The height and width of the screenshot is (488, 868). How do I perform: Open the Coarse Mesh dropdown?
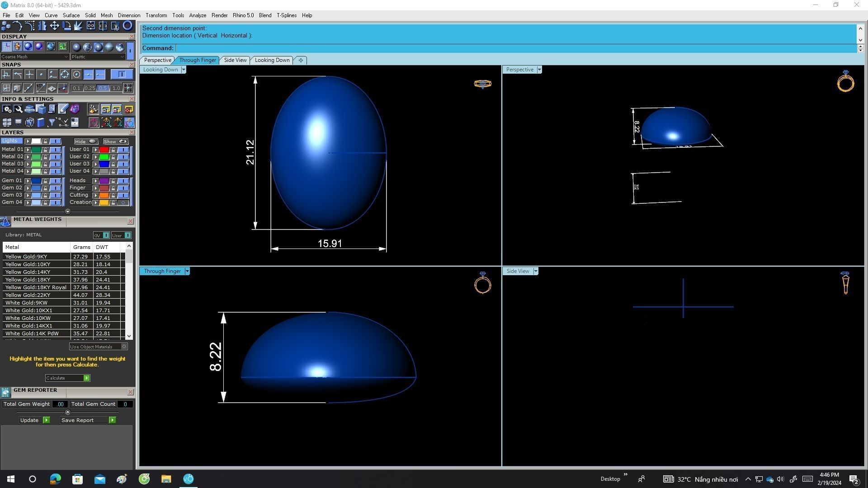(x=66, y=57)
